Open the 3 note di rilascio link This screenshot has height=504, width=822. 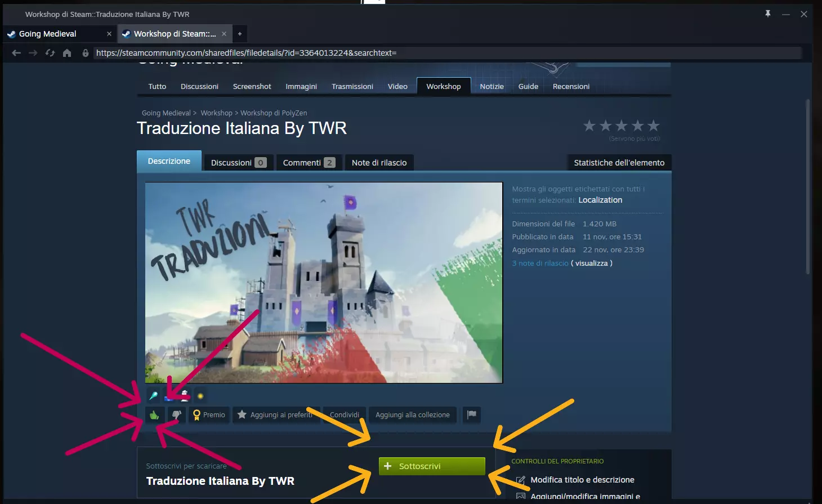pyautogui.click(x=540, y=263)
